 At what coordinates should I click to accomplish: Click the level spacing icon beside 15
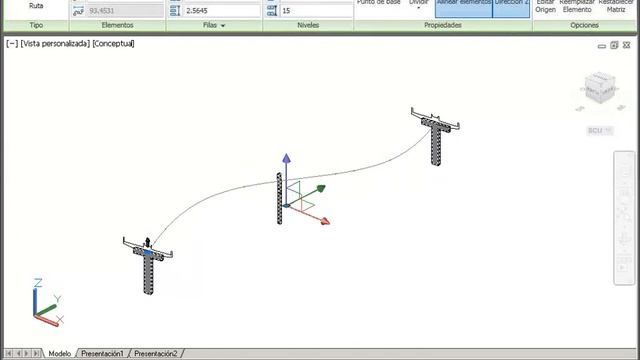click(271, 11)
